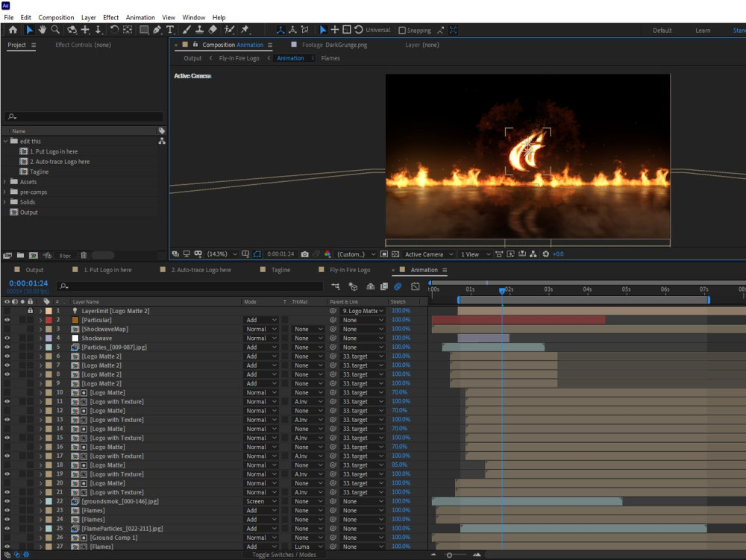Image resolution: width=746 pixels, height=560 pixels.
Task: Open the Composition menu
Action: point(56,18)
